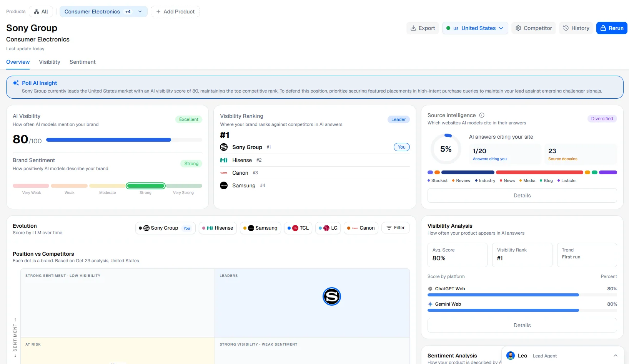Screen dimensions: 629x364
Task: Add a new product
Action: pyautogui.click(x=175, y=12)
